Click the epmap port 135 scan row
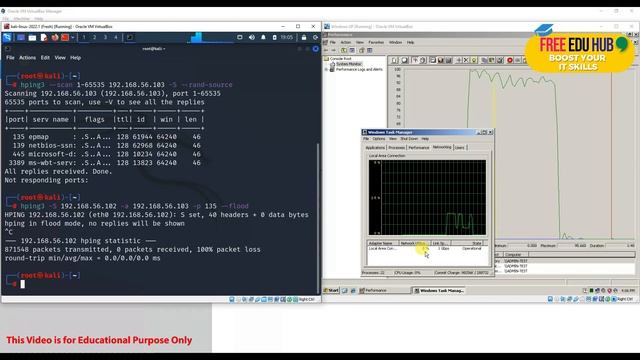This screenshot has height=360, width=640. 104,137
